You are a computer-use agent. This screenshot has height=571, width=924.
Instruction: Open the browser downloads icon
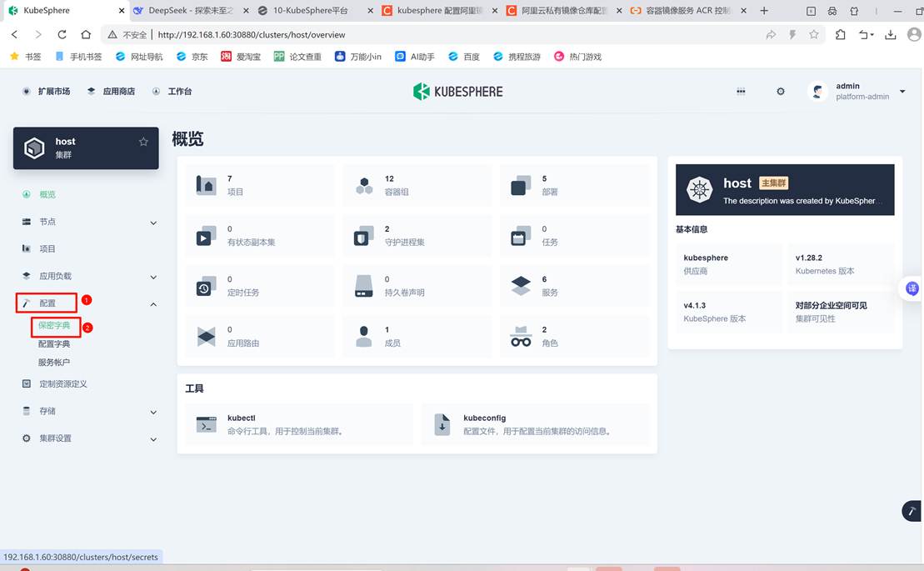tap(890, 35)
